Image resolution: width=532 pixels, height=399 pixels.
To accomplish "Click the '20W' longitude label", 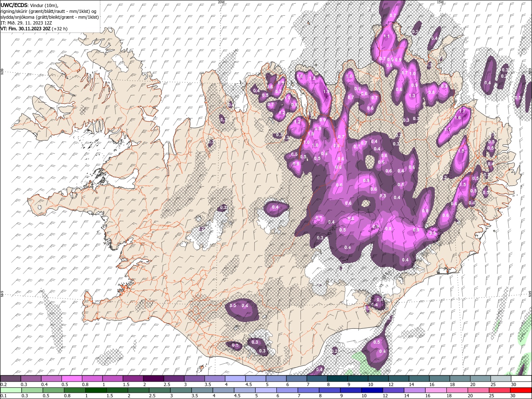I will coord(221,2).
